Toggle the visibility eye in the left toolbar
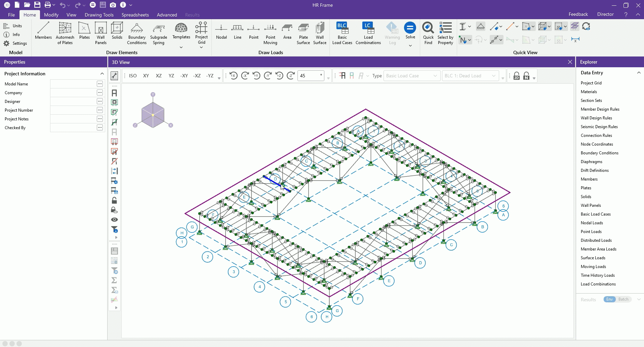The width and height of the screenshot is (644, 347). (114, 219)
